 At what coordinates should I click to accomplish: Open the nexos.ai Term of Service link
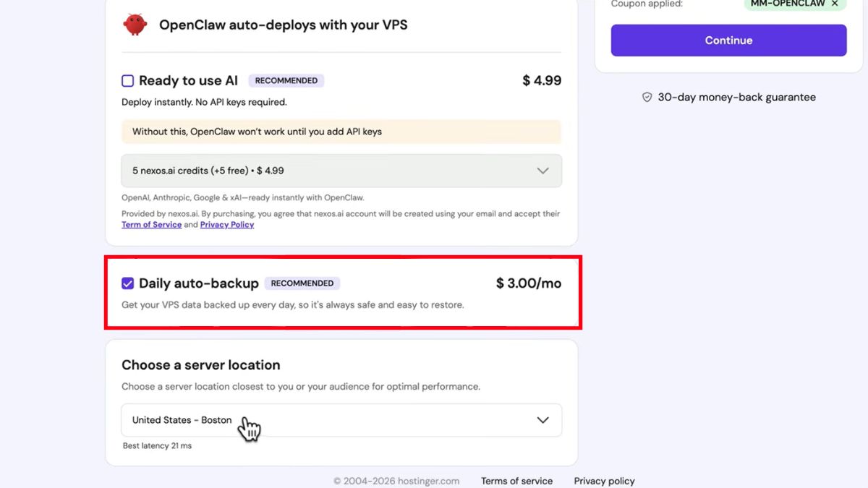pos(151,225)
